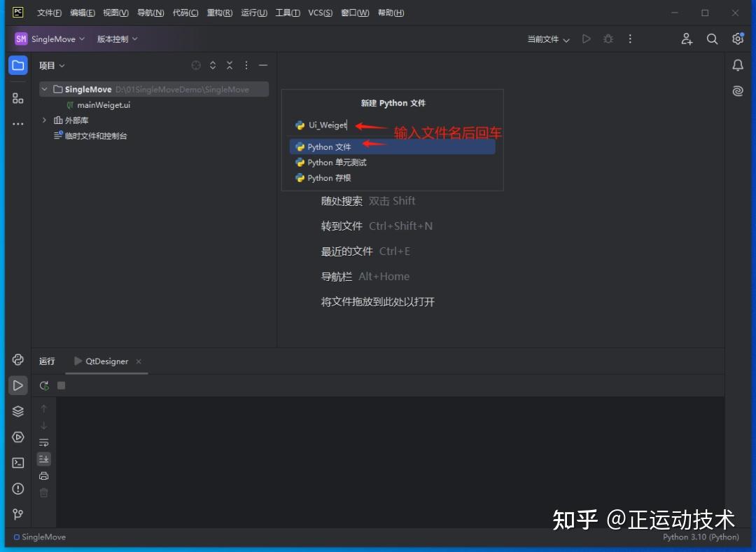Screen dimensions: 756x552
Task: Open the 当前文件 run configuration dropdown
Action: (549, 39)
